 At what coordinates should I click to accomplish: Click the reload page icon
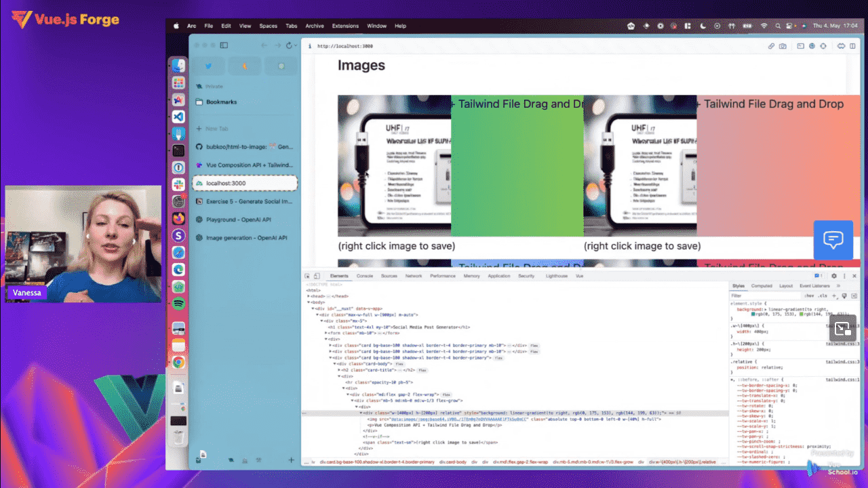click(290, 45)
